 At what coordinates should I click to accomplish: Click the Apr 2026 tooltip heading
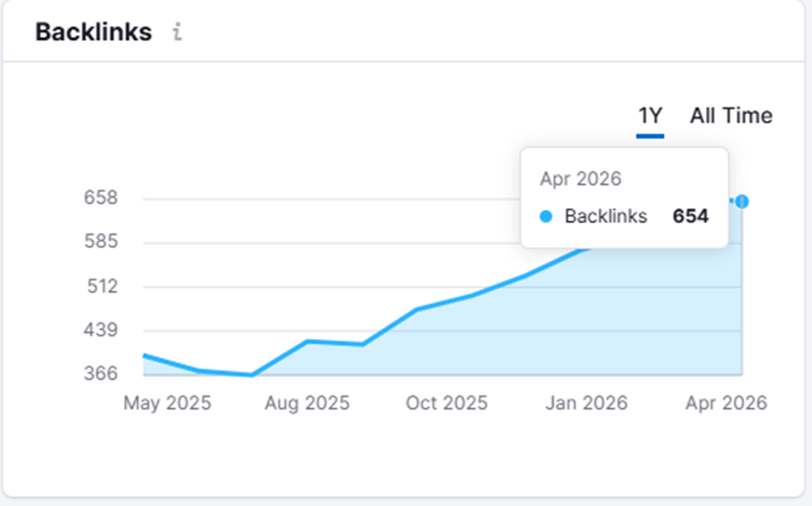point(580,179)
